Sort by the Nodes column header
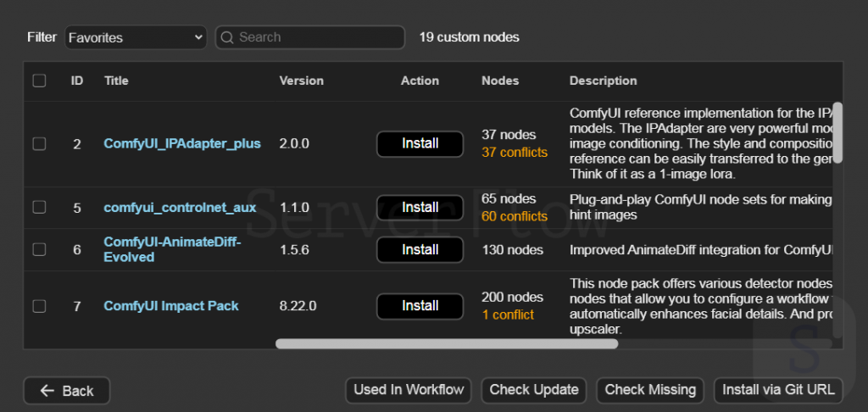 500,81
